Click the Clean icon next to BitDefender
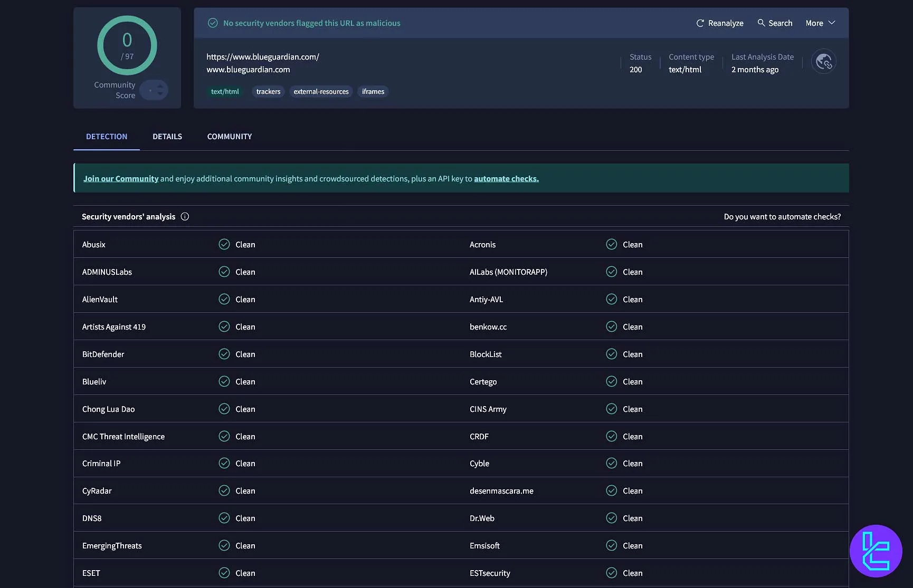The image size is (913, 588). [x=224, y=354]
